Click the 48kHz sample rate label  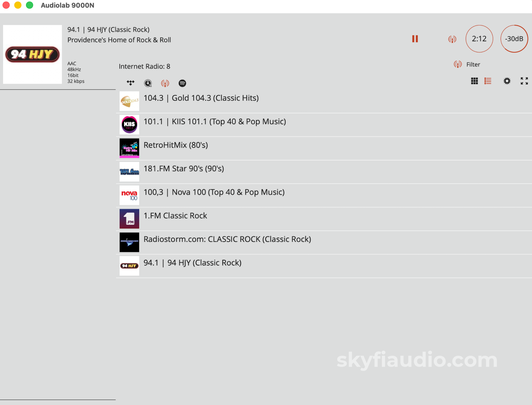pyautogui.click(x=74, y=70)
